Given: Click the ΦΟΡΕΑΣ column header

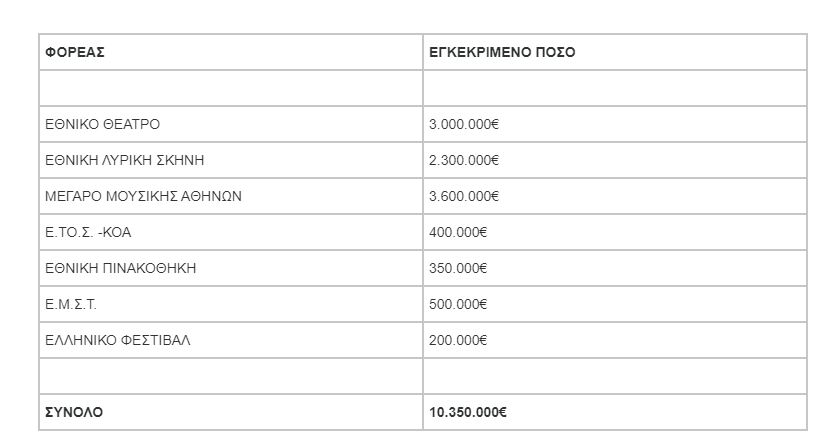Looking at the screenshot, I should [x=75, y=53].
